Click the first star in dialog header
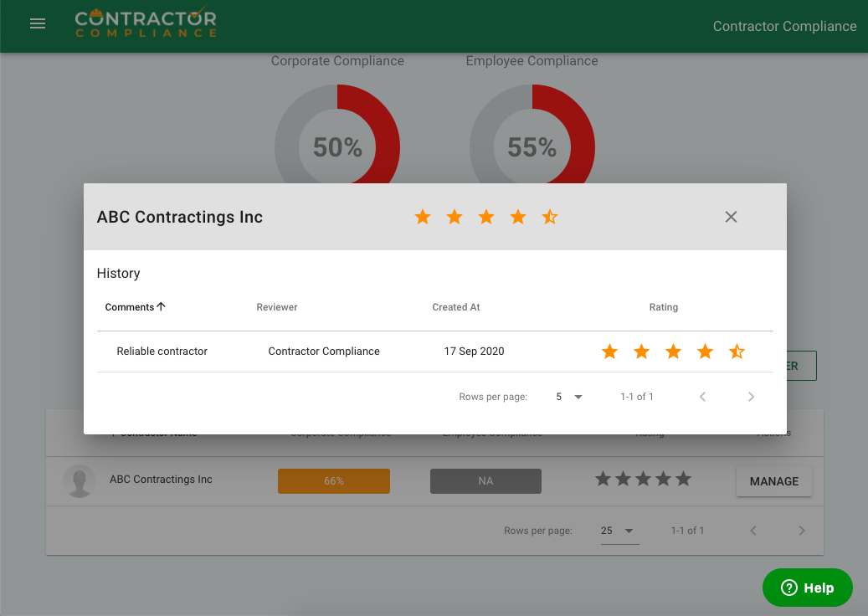The width and height of the screenshot is (868, 616). coord(423,218)
